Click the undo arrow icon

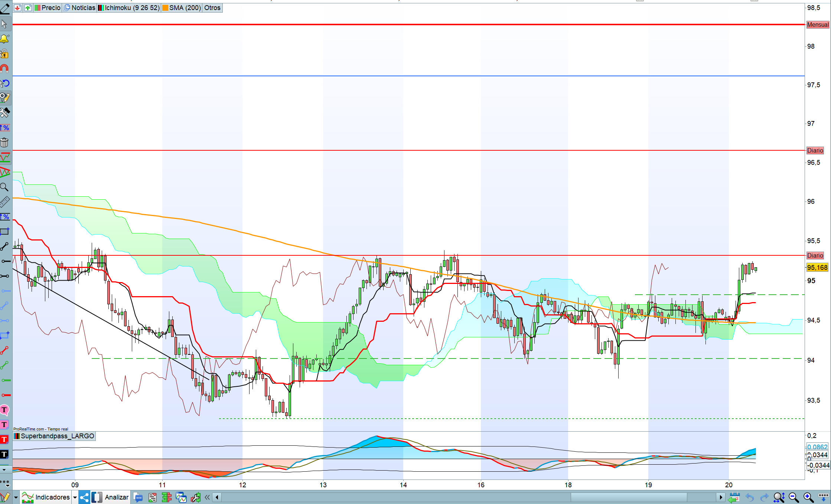pos(749,497)
